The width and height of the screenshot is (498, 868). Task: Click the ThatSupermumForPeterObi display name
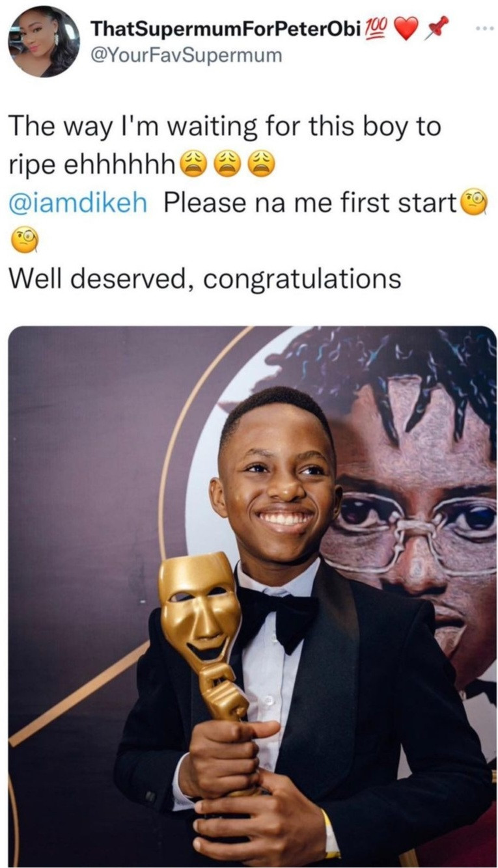click(x=226, y=29)
